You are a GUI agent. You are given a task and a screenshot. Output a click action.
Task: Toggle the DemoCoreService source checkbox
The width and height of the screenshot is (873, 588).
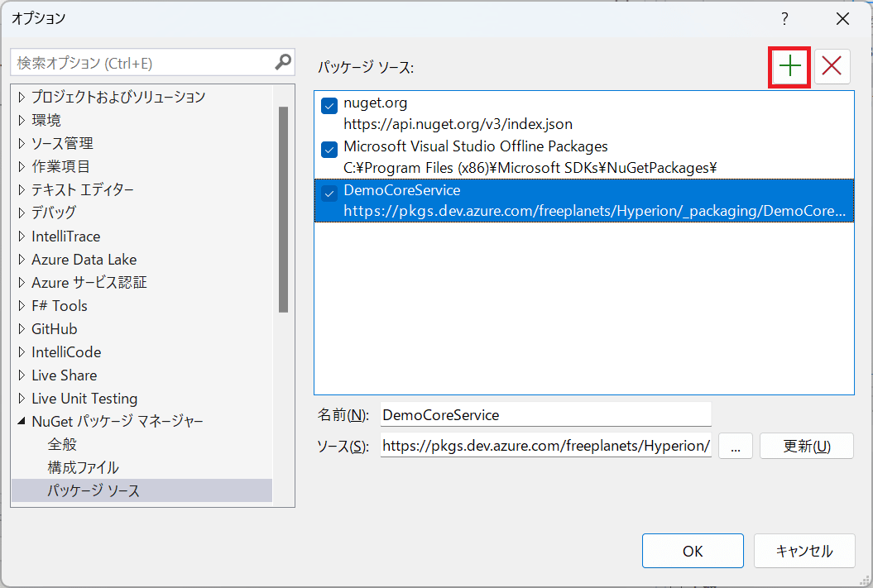tap(329, 193)
